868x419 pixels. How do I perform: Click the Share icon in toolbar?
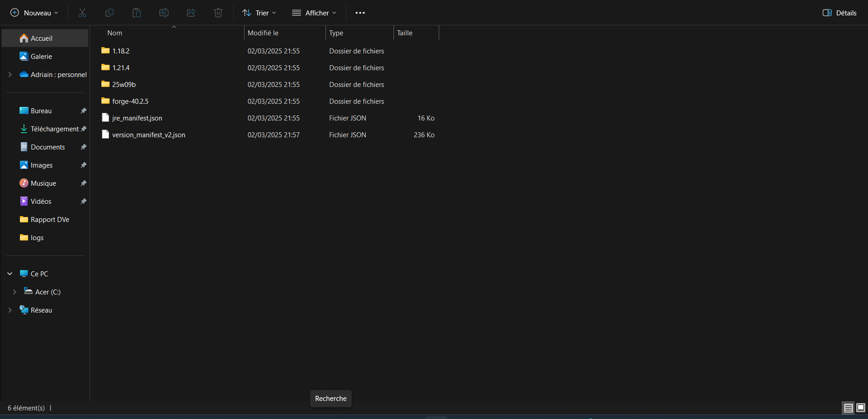(x=191, y=13)
